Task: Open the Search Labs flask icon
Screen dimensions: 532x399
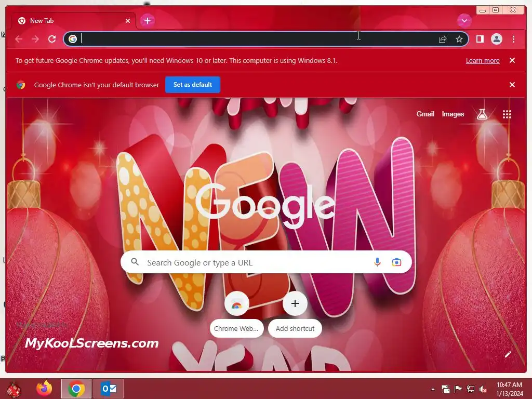Action: pyautogui.click(x=482, y=114)
